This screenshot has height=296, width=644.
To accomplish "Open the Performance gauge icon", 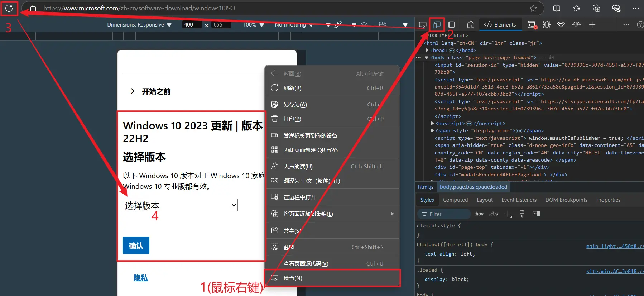I will pos(576,24).
